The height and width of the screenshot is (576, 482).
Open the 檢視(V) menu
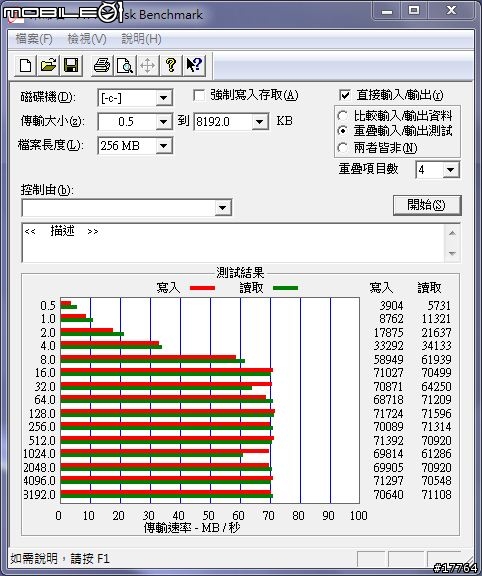[87, 39]
